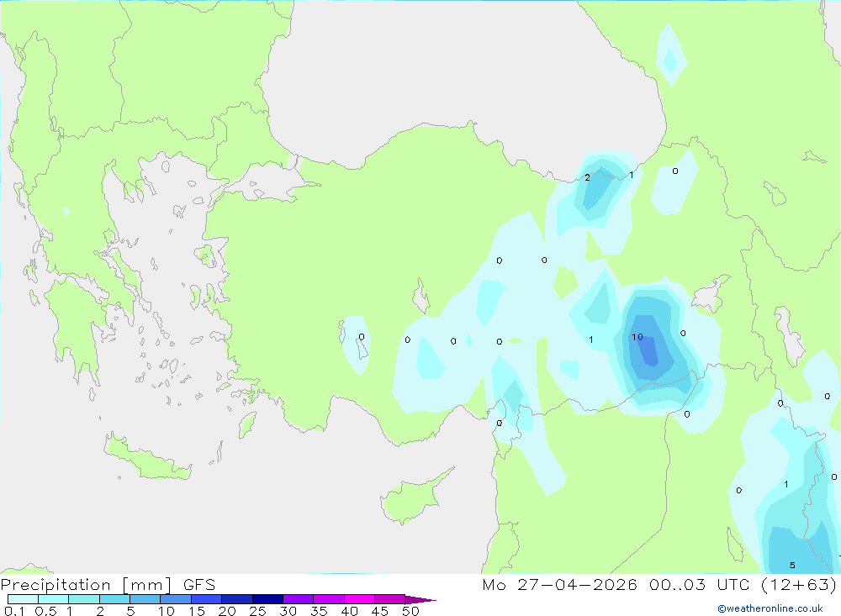Screen dimensions: 841x616
Task: Click the '2' precipitation value on the map
Action: pyautogui.click(x=587, y=177)
